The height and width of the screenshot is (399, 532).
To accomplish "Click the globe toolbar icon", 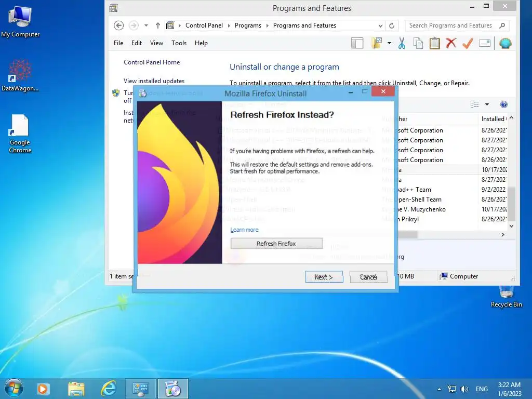I will point(505,43).
